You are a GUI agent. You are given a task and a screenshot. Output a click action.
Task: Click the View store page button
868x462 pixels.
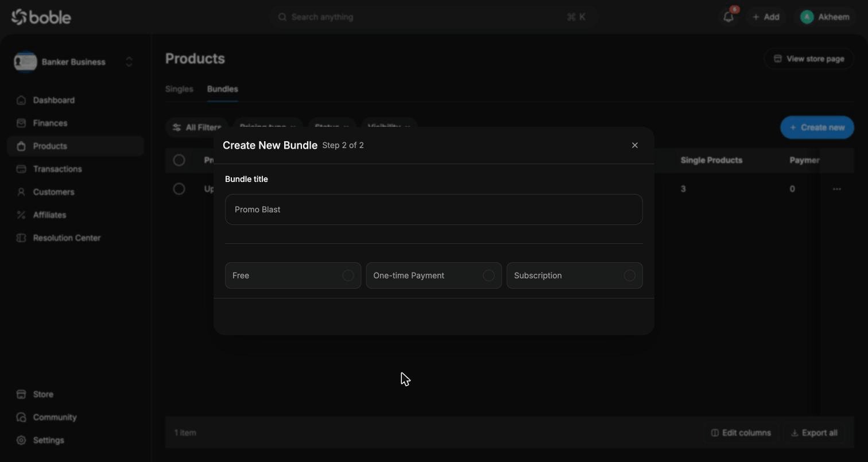click(809, 59)
